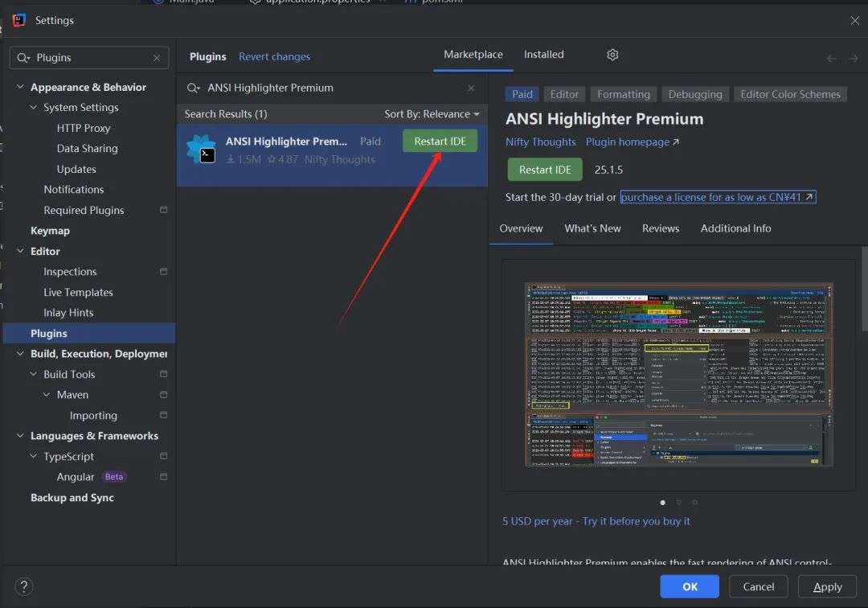The height and width of the screenshot is (608, 868).
Task: Click the project marker beside Inspections
Action: click(x=163, y=271)
